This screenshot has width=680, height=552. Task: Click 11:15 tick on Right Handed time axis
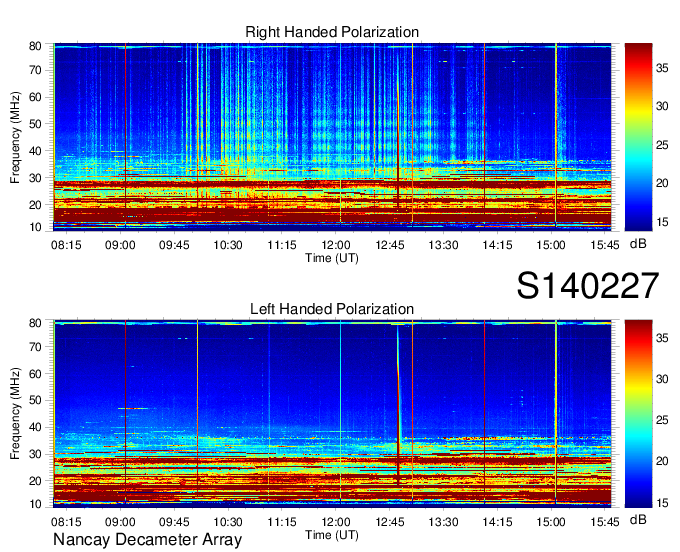click(282, 245)
